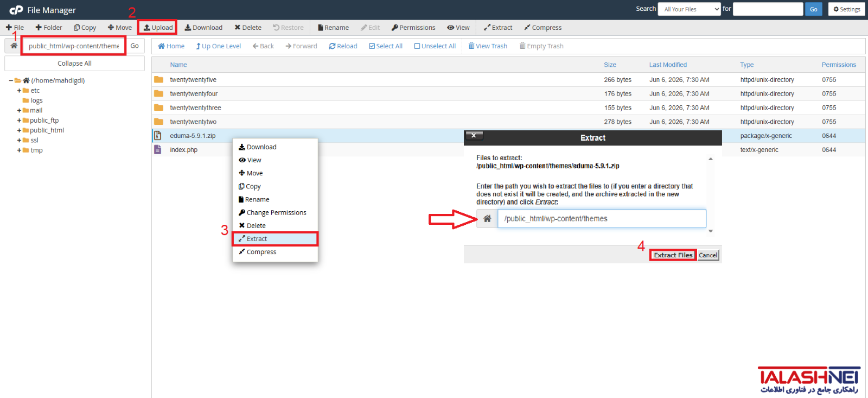
Task: Create new File from toolbar
Action: [x=15, y=28]
